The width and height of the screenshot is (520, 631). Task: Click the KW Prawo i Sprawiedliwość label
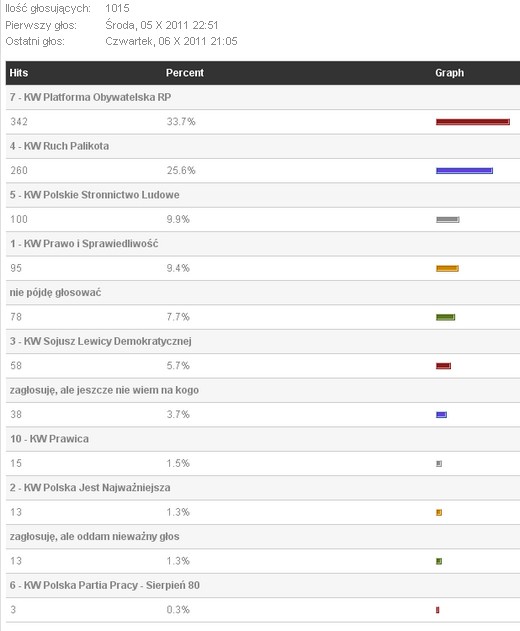84,243
